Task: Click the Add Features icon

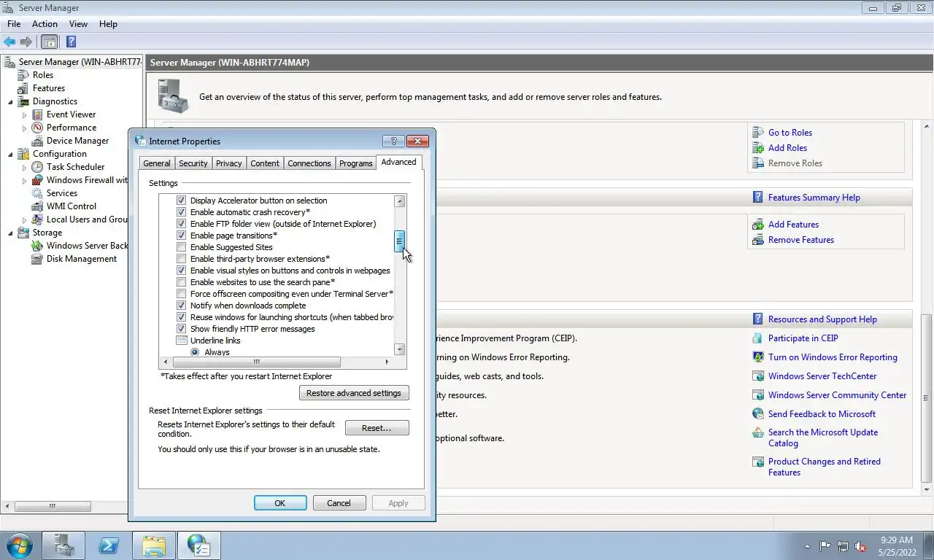Action: 757,225
